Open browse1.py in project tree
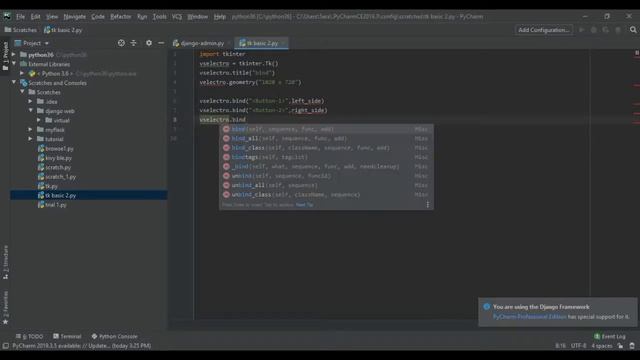The height and width of the screenshot is (360, 640). (56, 149)
